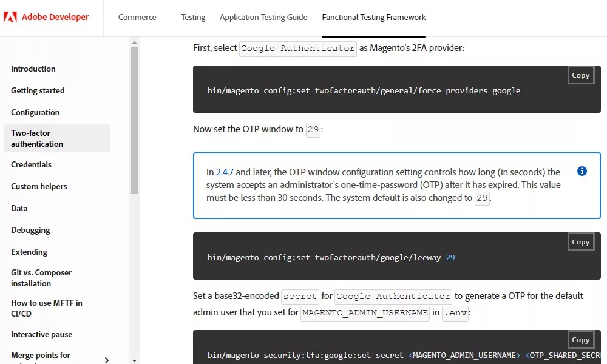
Task: Click the sidebar vertical scrollbar
Action: (x=134, y=121)
